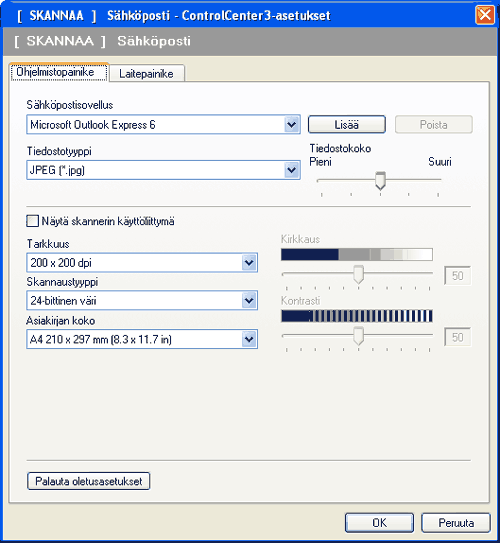The image size is (500, 543).
Task: Switch to the Laitepainike tab
Action: click(x=146, y=73)
